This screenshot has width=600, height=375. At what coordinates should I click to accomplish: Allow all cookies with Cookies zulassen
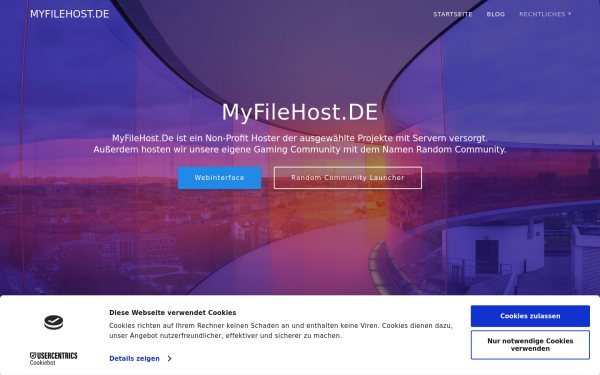click(x=530, y=316)
